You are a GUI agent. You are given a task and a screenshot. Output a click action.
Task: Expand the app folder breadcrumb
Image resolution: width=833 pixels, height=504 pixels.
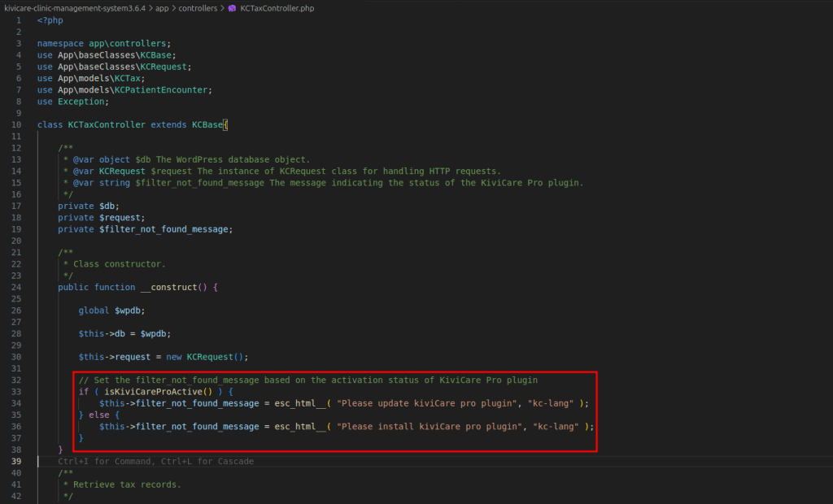pyautogui.click(x=161, y=8)
